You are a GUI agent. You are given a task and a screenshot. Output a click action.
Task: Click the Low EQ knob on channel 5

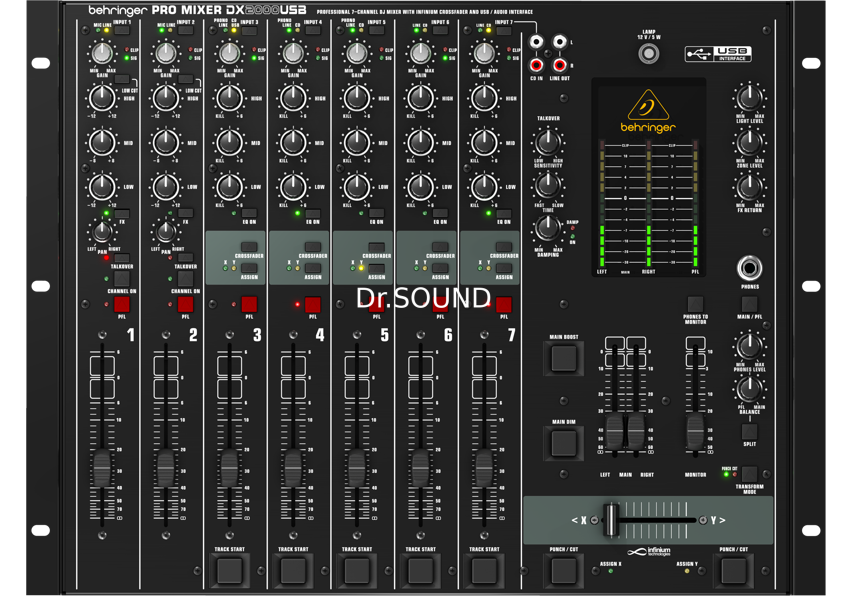pos(357,187)
